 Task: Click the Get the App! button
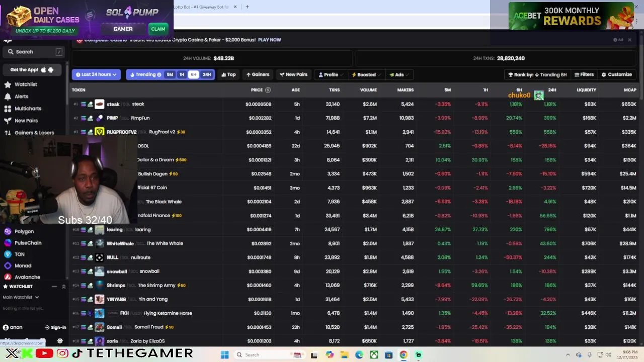coord(32,70)
